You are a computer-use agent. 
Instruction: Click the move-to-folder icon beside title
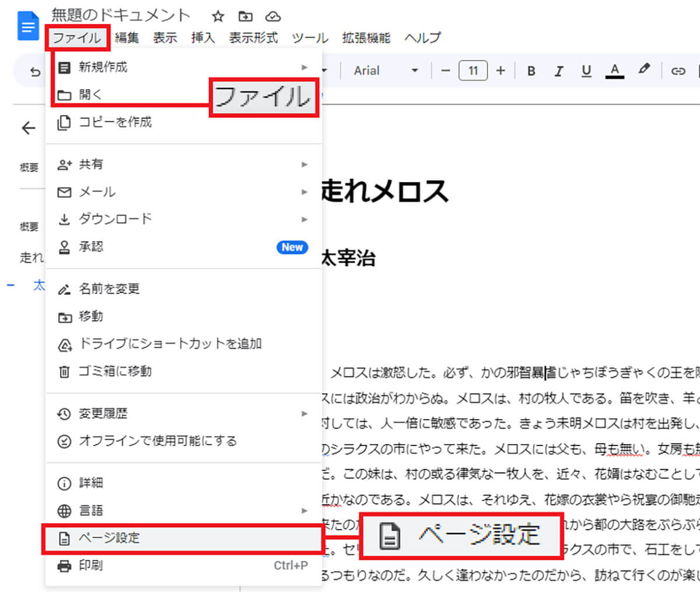(246, 16)
